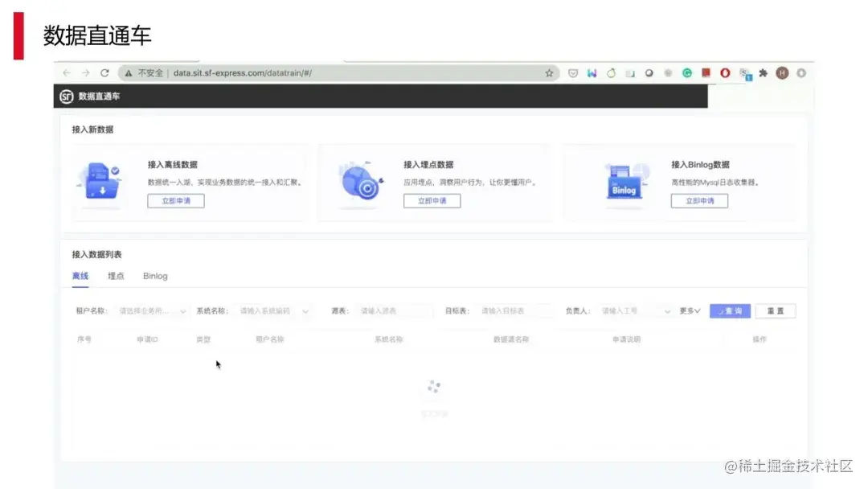
Task: Reload the page with refresh icon
Action: (x=104, y=73)
